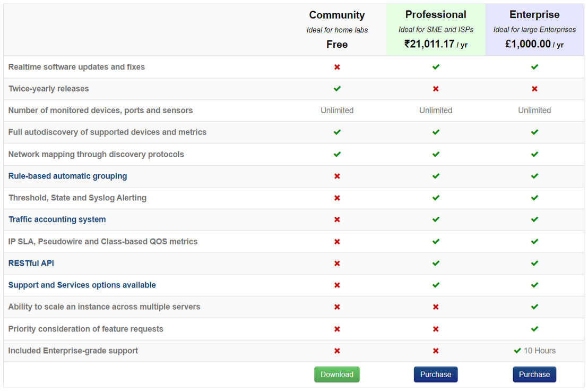
Task: Click Unlimited in the Enterprise column
Action: tap(534, 110)
